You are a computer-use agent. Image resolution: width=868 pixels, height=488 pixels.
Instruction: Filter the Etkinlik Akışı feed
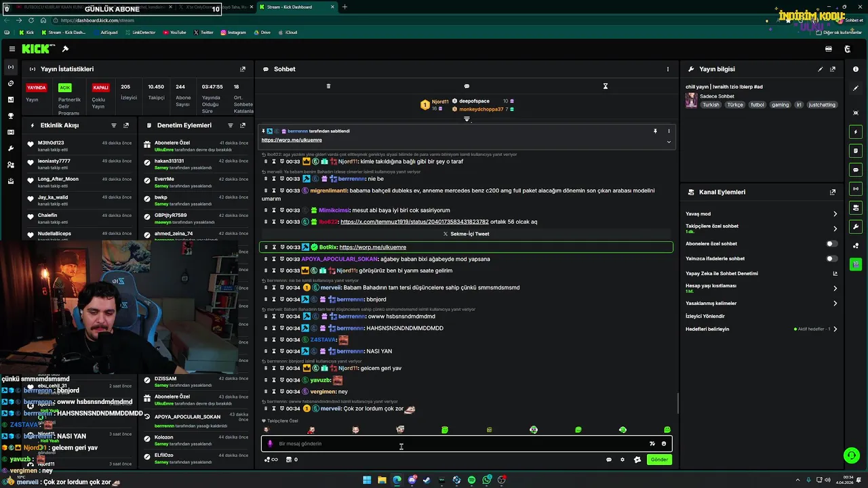pyautogui.click(x=114, y=125)
